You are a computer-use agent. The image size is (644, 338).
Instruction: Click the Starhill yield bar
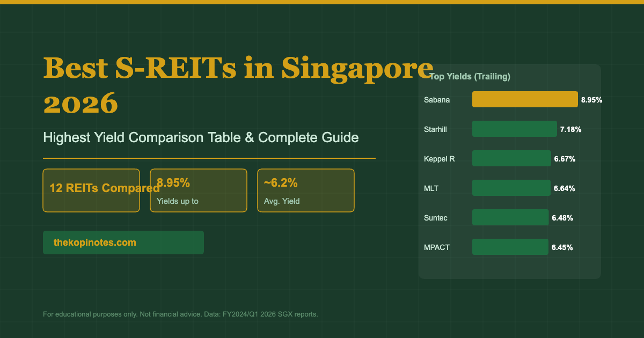point(515,129)
